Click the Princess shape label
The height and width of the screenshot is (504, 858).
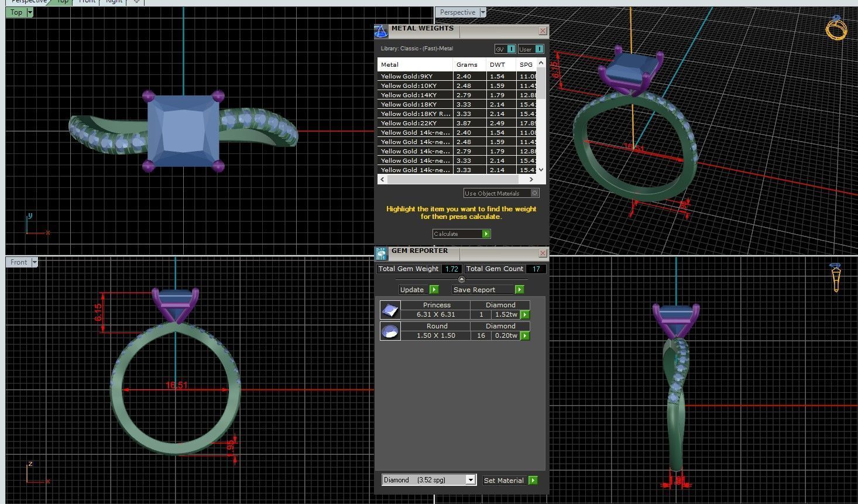tap(437, 305)
